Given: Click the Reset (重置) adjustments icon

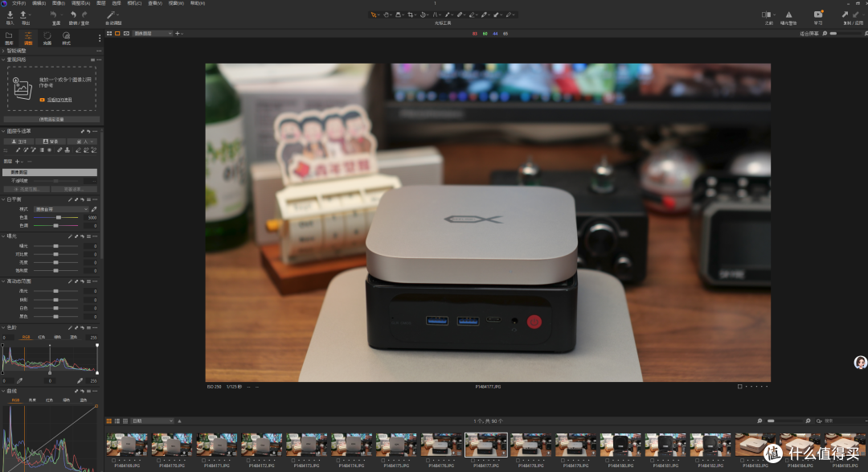Looking at the screenshot, I should coord(54,15).
